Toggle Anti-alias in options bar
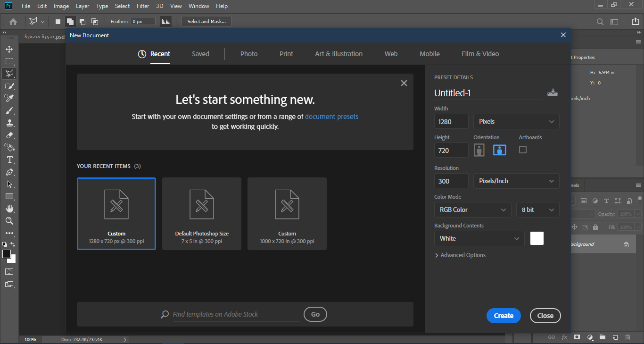The height and width of the screenshot is (344, 644). [166, 21]
